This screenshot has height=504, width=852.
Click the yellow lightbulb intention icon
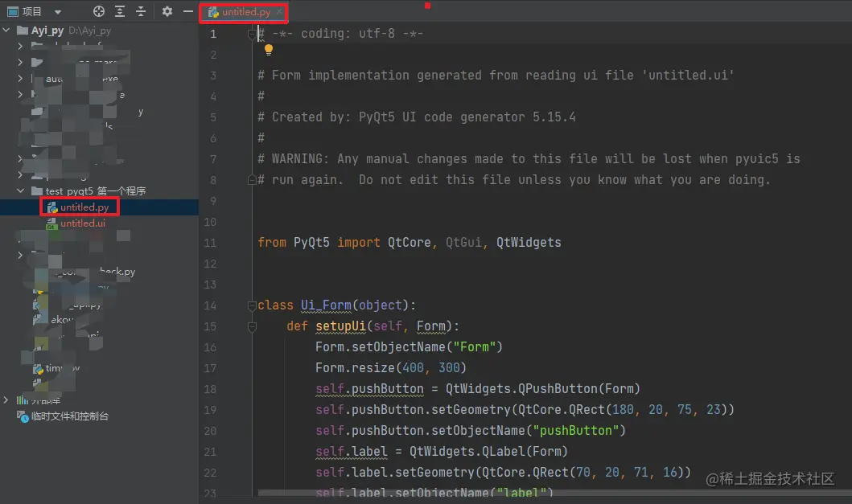pos(269,50)
